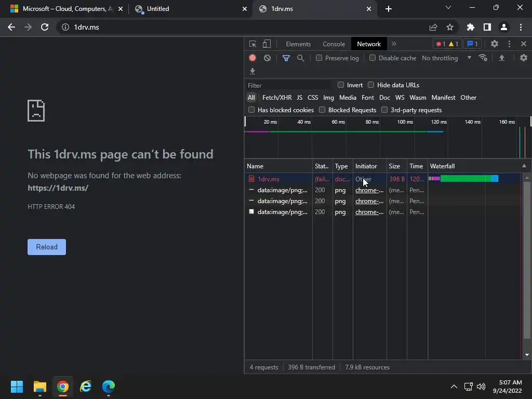Image resolution: width=532 pixels, height=399 pixels.
Task: Activate the inspect element picker icon
Action: (x=252, y=44)
